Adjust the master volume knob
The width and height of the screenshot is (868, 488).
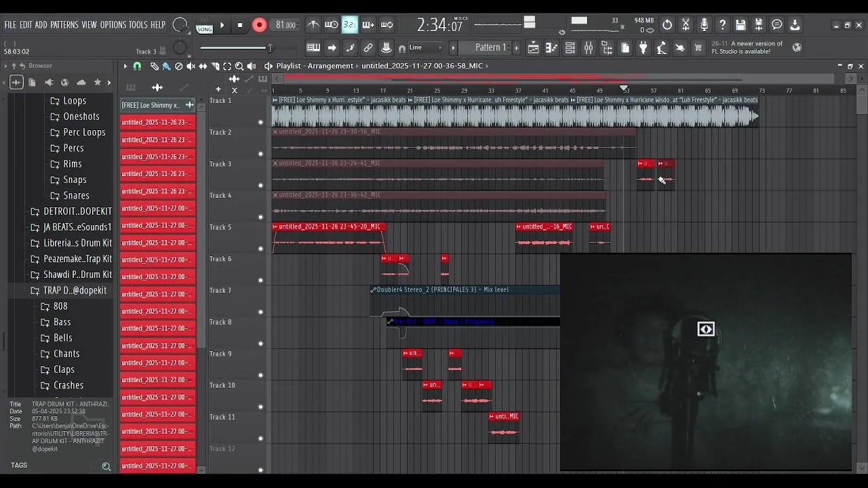click(180, 25)
